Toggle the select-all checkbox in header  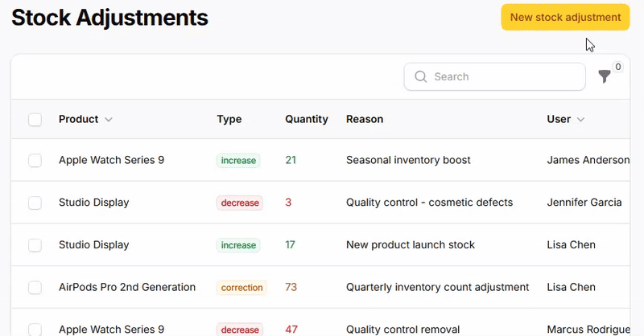[35, 120]
